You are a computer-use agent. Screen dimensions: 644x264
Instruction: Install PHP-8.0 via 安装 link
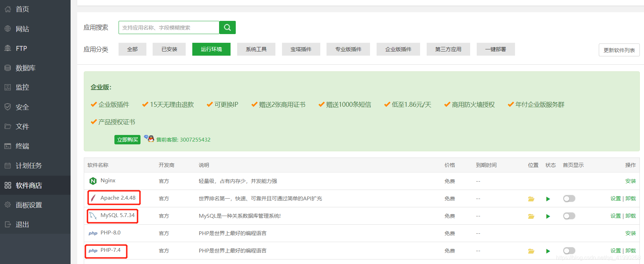pyautogui.click(x=630, y=233)
